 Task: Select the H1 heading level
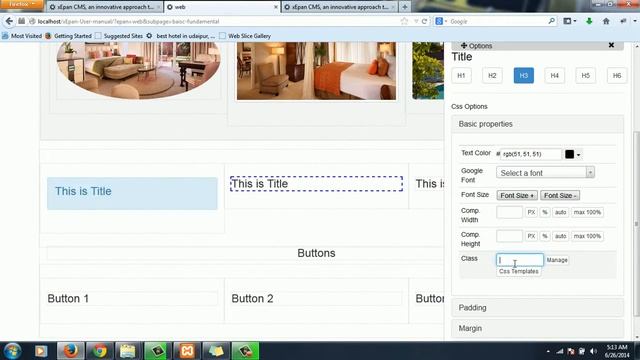tap(461, 76)
